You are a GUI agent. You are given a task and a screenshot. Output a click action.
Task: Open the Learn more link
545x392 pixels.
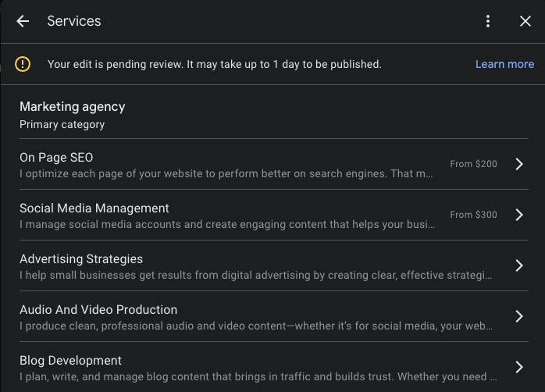click(x=504, y=64)
